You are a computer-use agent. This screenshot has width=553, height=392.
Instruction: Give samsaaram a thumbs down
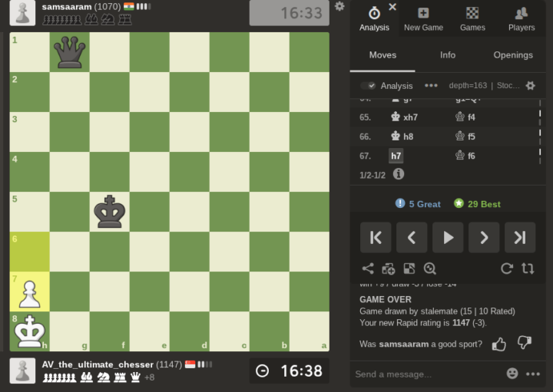tap(525, 342)
